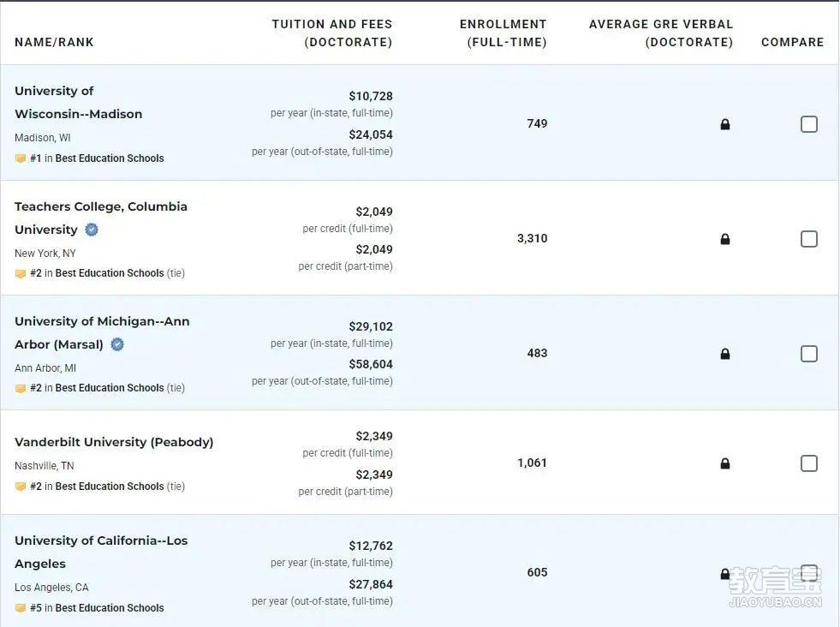Follow Best Education Schools link under Wisconsin
This screenshot has width=840, height=627.
click(x=110, y=158)
